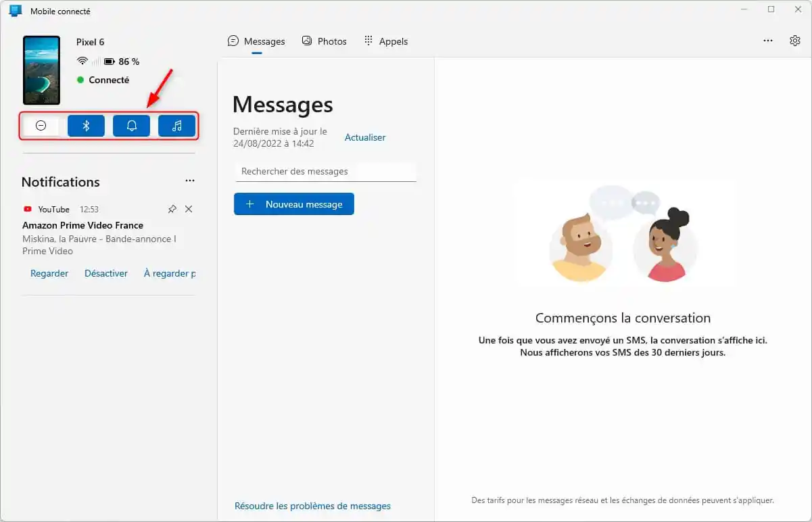Click the green connected status dot
This screenshot has width=812, height=522.
point(80,80)
